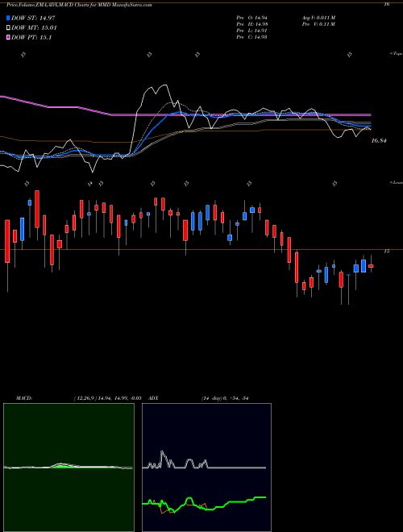
Task: Click the 'Pre O: 14.94' value
Action: [x=252, y=18]
